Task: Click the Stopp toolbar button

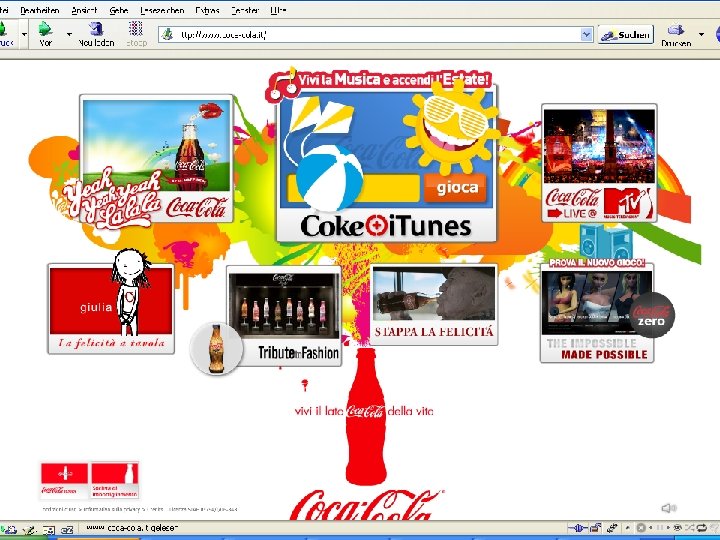Action: coord(136,34)
